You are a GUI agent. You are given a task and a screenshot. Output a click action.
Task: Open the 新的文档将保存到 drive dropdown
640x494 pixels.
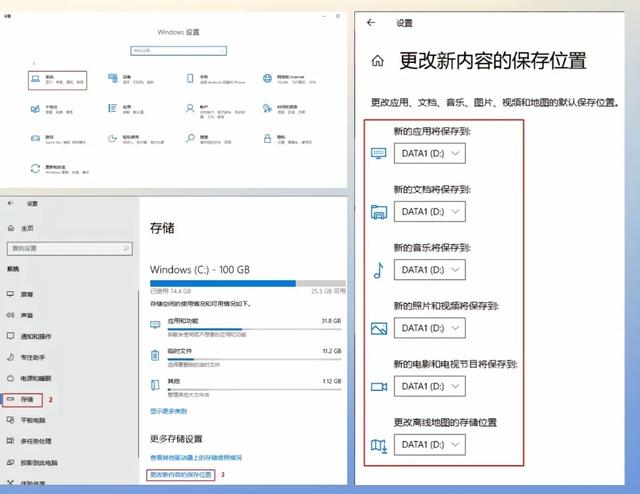429,211
